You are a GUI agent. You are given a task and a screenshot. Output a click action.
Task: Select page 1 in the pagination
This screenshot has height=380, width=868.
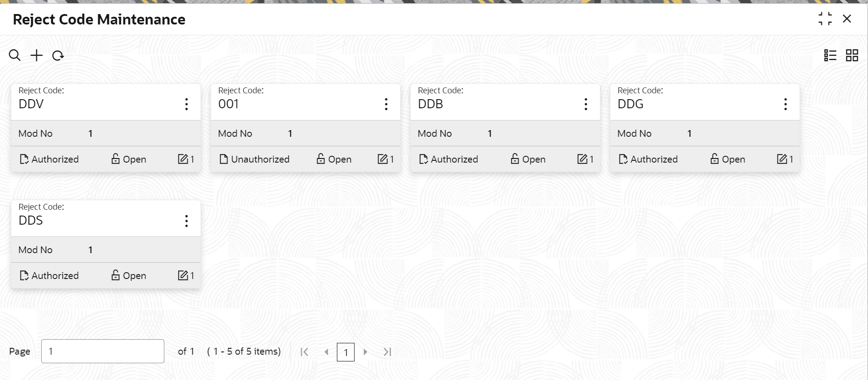[x=345, y=352]
